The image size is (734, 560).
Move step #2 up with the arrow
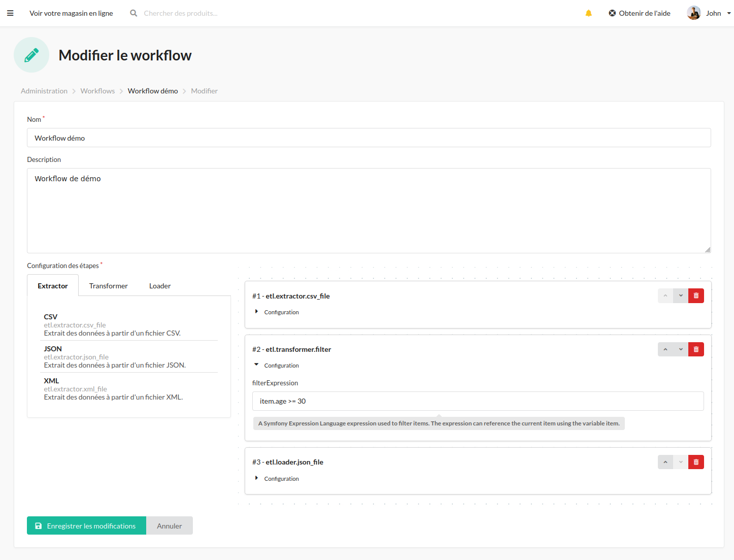point(665,349)
